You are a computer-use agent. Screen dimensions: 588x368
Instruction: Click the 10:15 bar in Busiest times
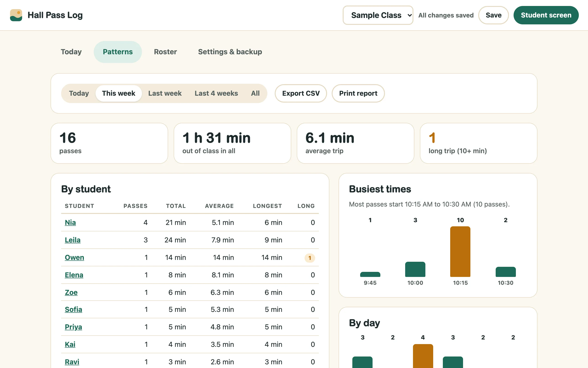[460, 252]
